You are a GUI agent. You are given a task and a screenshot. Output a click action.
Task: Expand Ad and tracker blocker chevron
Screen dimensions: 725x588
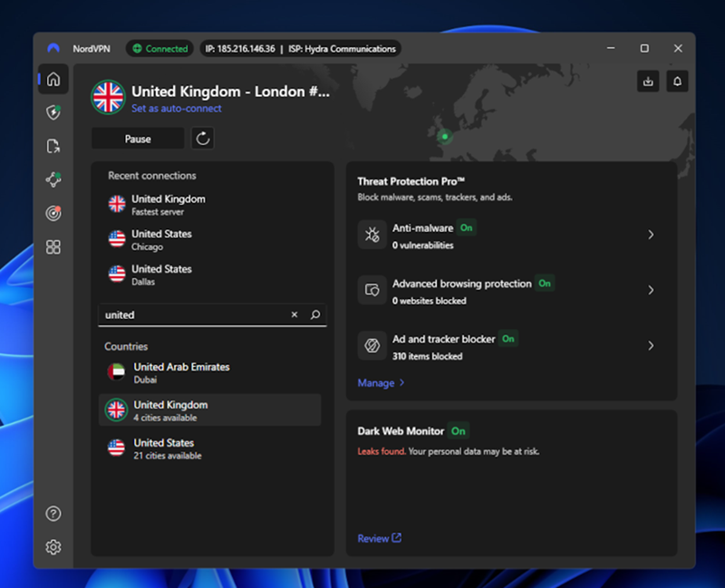point(651,346)
